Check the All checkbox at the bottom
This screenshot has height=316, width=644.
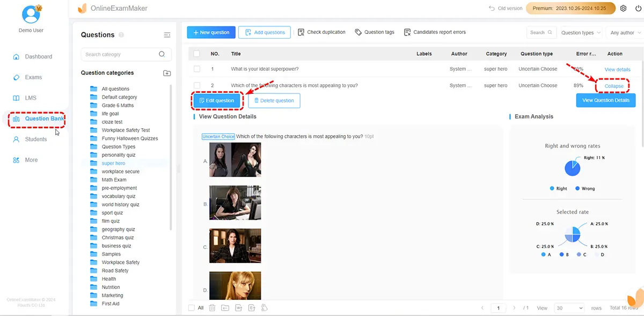[x=192, y=308]
